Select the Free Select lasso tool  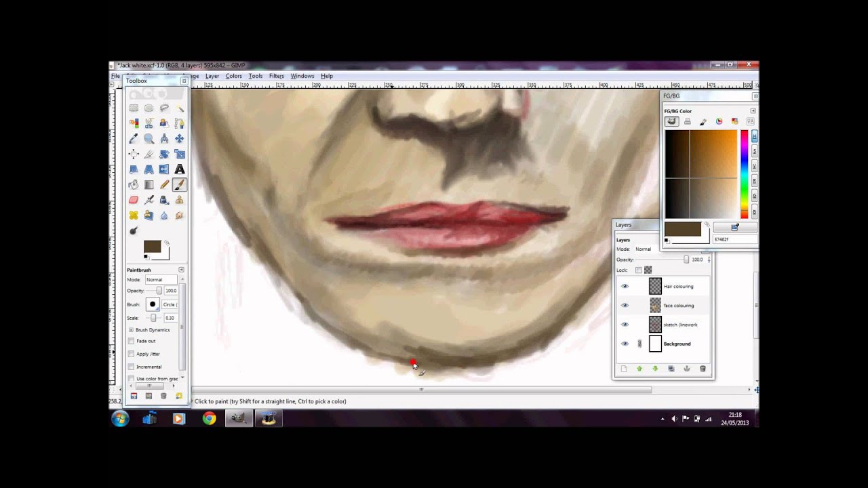click(x=164, y=108)
